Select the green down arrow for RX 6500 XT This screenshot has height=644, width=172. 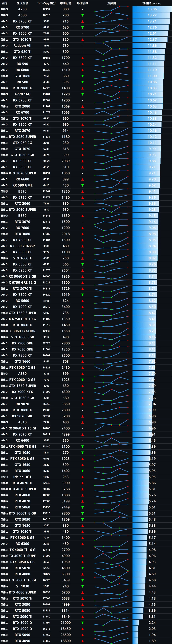(x=82, y=264)
